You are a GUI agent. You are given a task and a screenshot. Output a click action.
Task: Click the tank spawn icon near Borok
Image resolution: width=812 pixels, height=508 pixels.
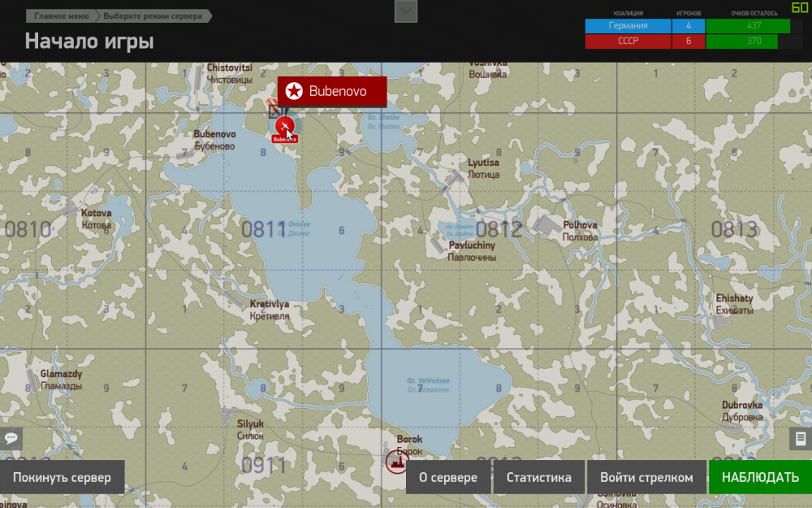395,461
